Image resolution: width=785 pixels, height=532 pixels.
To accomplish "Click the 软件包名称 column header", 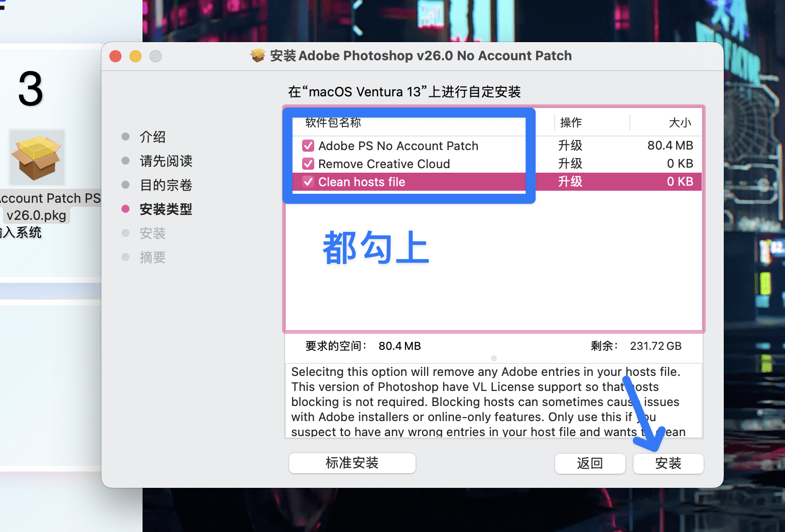I will (334, 122).
